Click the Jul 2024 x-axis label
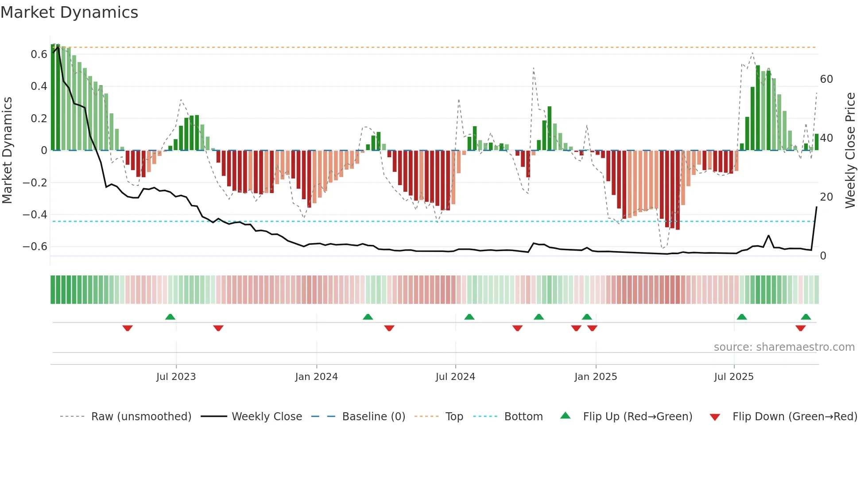The image size is (868, 488). click(455, 377)
